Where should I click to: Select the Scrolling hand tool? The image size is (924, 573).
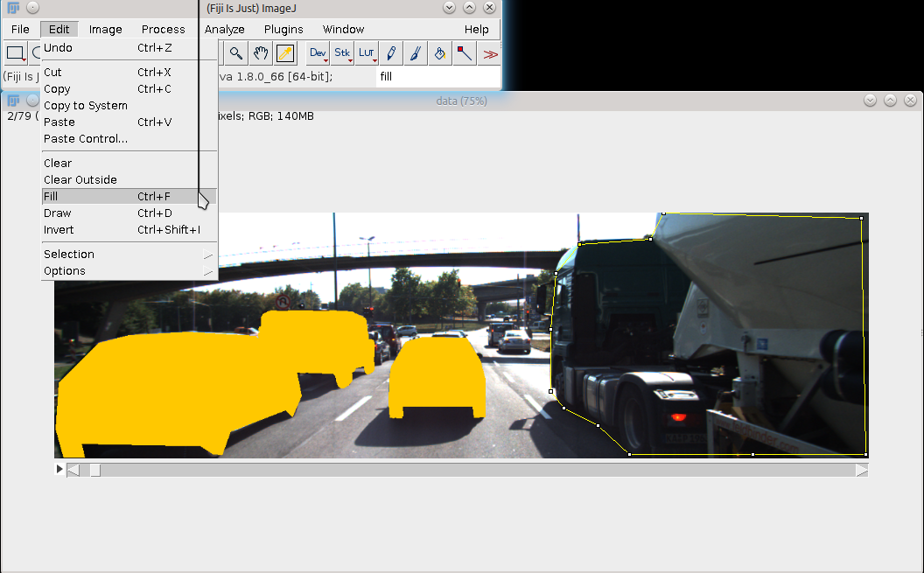[260, 53]
